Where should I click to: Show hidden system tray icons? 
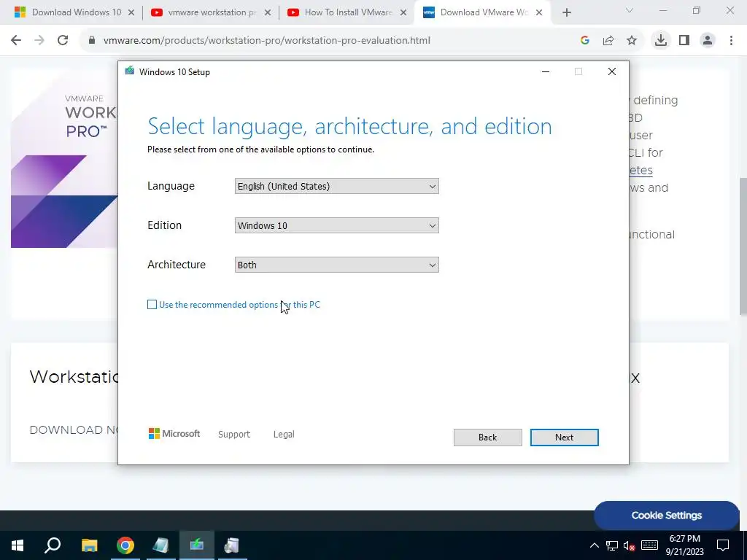pos(594,545)
